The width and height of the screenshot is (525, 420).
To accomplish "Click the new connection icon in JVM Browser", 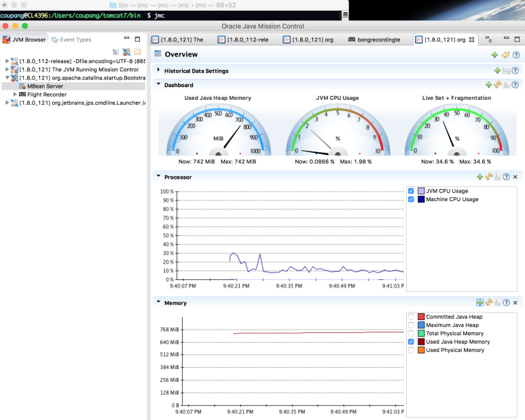I will (126, 52).
